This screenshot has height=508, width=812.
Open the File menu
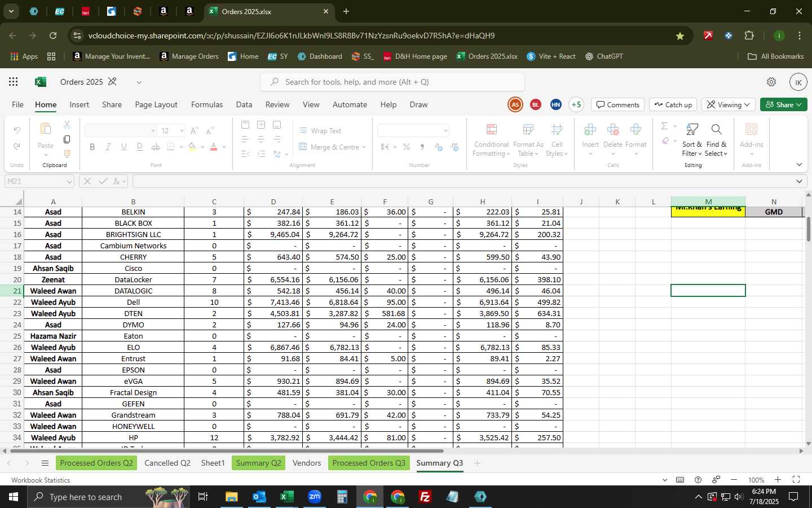coord(18,104)
